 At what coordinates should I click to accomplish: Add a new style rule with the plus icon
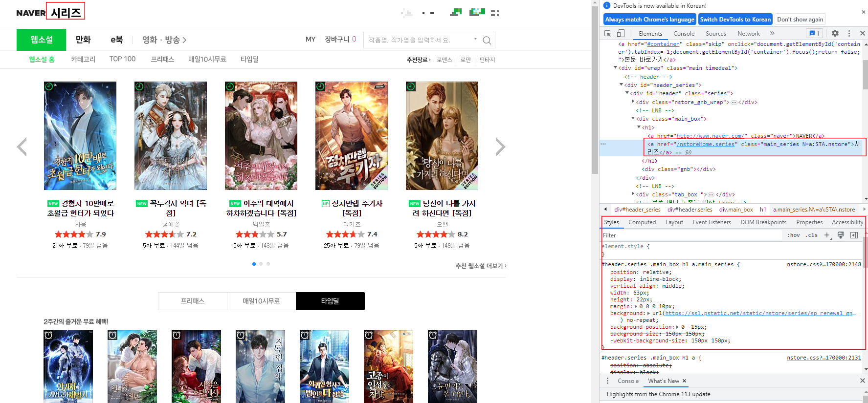(827, 235)
